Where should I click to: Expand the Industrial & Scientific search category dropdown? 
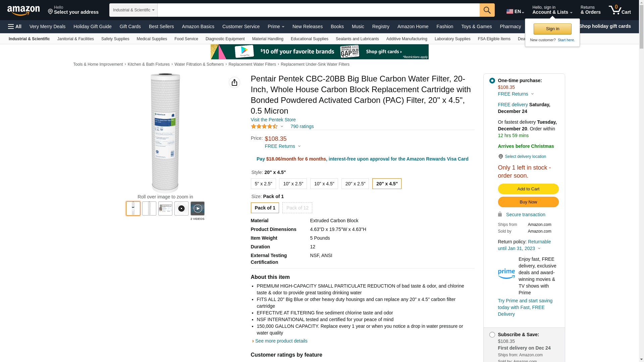133,10
